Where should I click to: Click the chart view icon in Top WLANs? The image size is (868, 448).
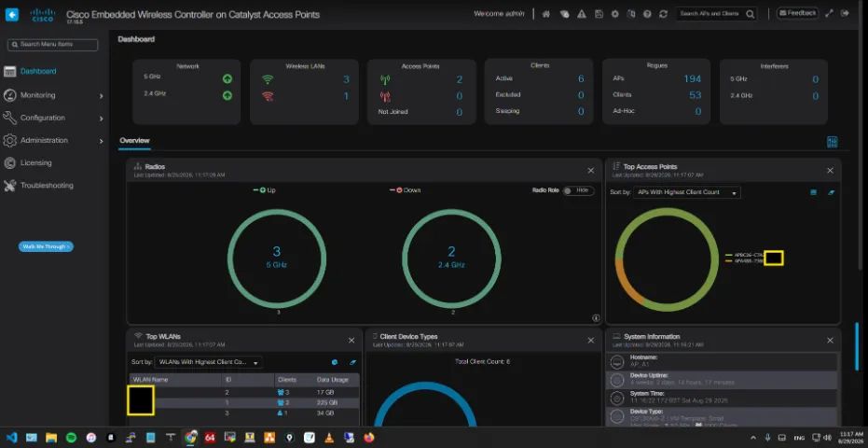tap(335, 362)
